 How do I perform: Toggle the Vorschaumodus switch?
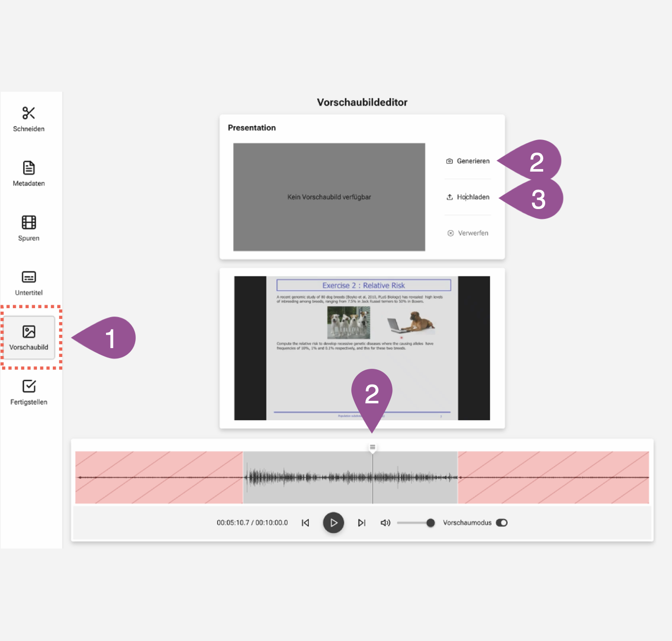[x=502, y=523]
